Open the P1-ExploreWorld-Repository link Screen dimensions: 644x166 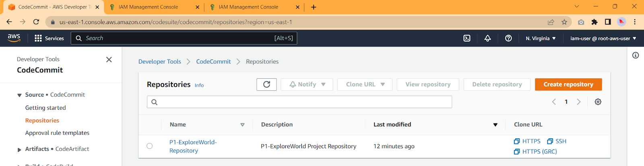[x=193, y=146]
